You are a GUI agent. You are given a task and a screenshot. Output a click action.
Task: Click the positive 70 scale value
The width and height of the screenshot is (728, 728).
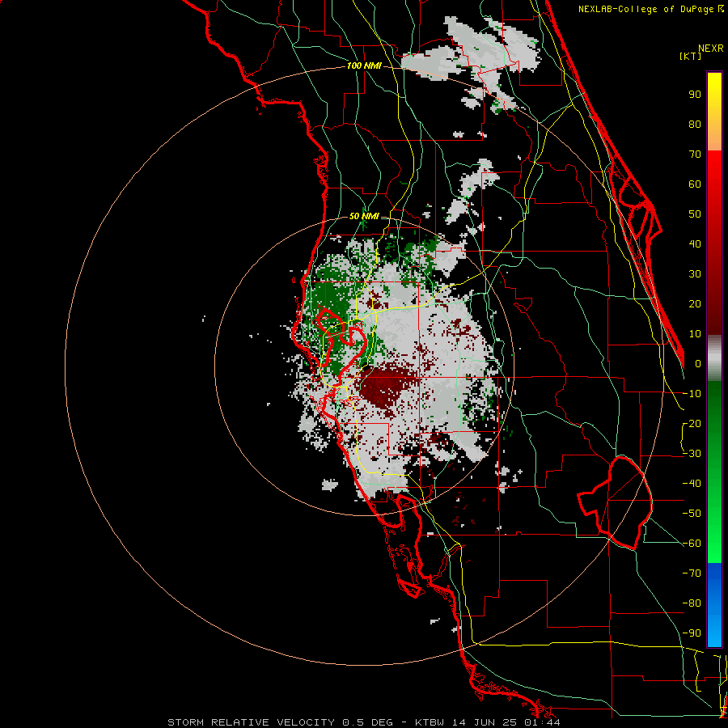click(695, 154)
